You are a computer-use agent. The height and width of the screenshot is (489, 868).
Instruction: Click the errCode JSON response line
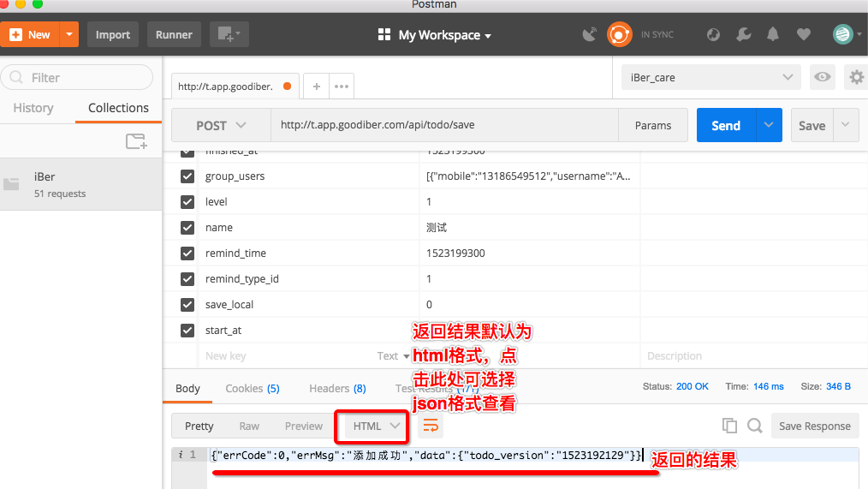tap(426, 456)
